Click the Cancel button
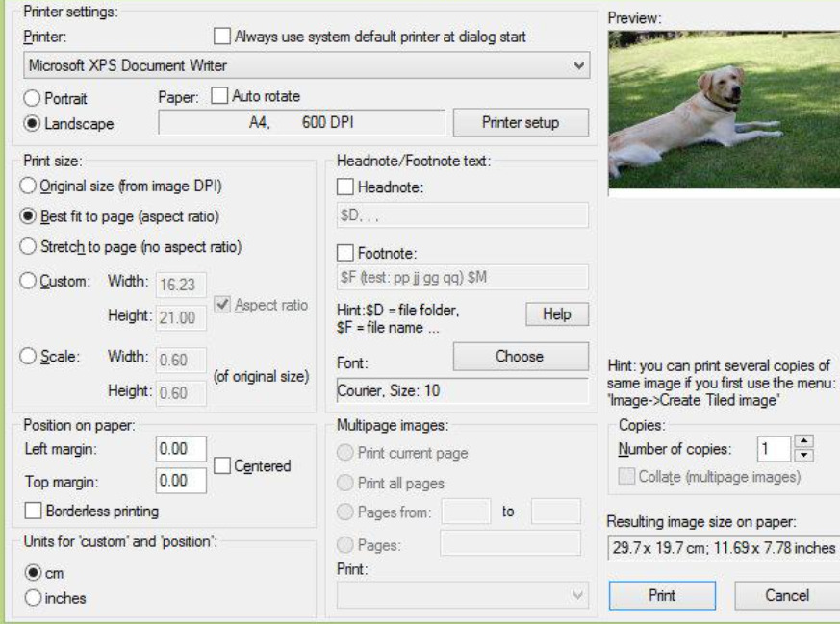The height and width of the screenshot is (624, 840). point(787,596)
